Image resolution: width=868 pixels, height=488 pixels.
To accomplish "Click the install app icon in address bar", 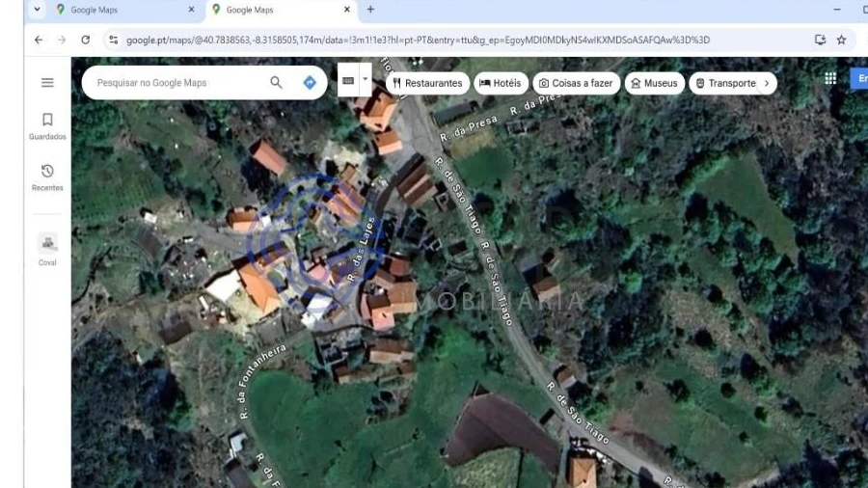I will pos(820,40).
